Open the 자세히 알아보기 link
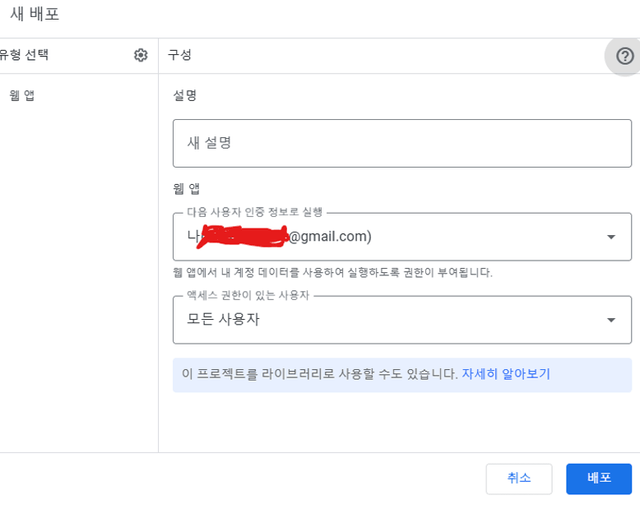640x508 pixels. pyautogui.click(x=505, y=374)
